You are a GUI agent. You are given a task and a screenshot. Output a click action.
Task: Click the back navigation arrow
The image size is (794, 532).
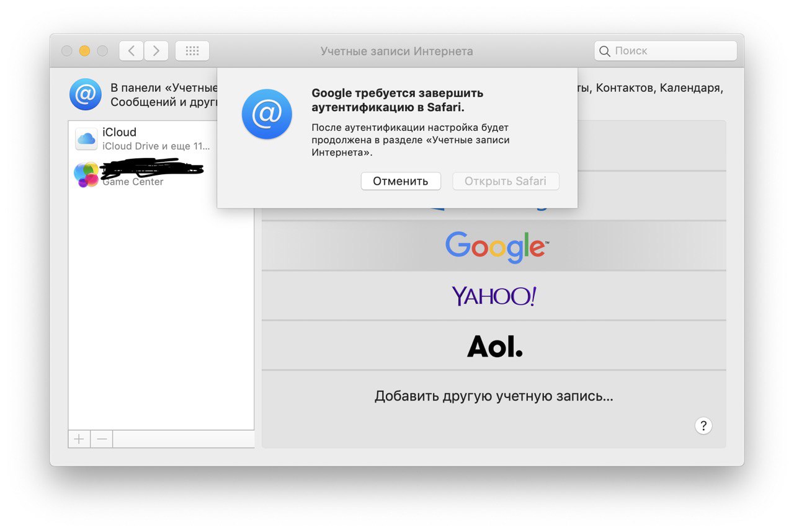131,51
